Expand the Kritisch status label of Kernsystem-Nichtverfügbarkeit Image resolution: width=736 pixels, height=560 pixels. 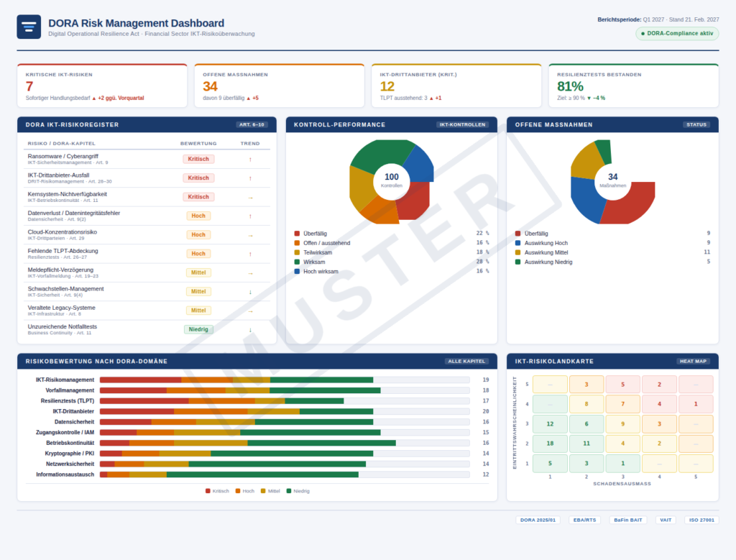pos(198,196)
